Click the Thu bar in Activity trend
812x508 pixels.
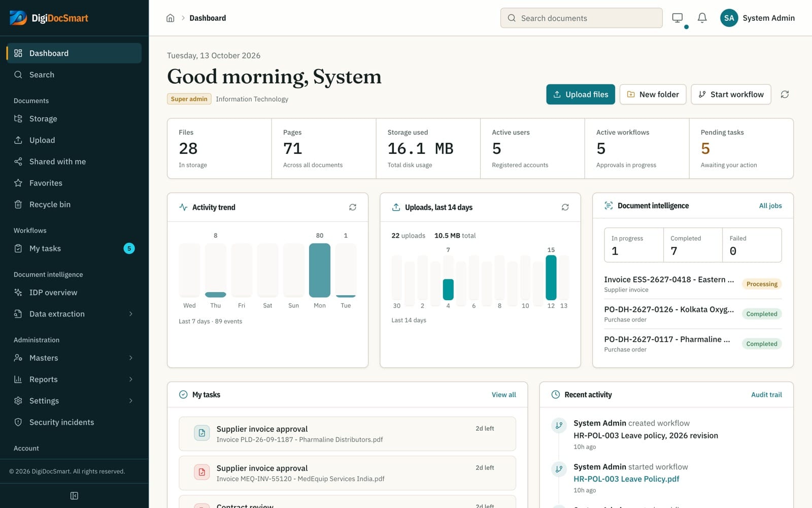tap(216, 295)
